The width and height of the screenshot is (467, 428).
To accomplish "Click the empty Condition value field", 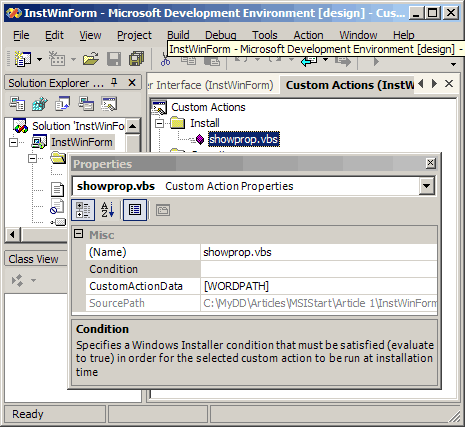I will tap(319, 269).
